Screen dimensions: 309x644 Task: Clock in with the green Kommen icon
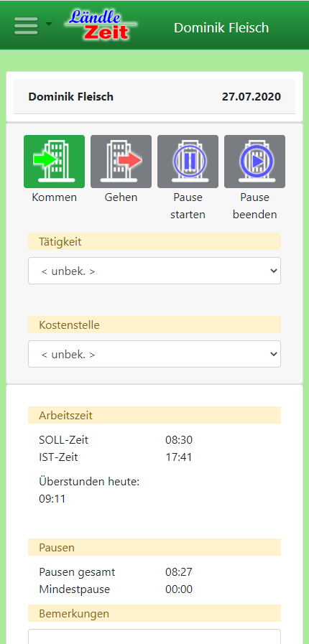54,162
